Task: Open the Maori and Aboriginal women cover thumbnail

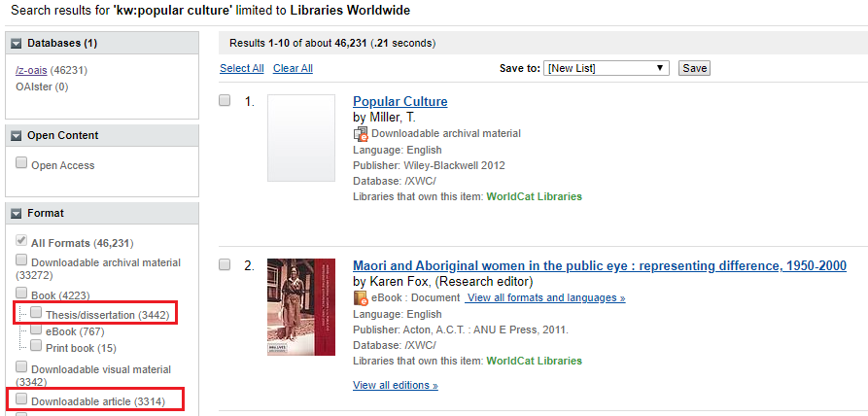Action: pyautogui.click(x=300, y=306)
